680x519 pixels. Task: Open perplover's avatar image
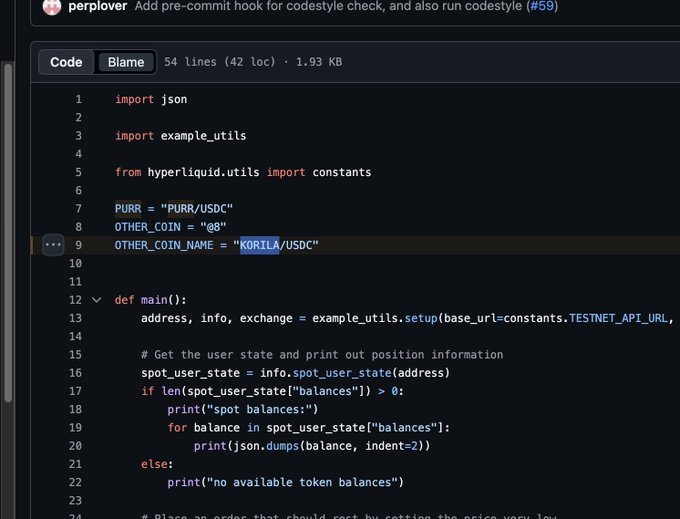[52, 7]
